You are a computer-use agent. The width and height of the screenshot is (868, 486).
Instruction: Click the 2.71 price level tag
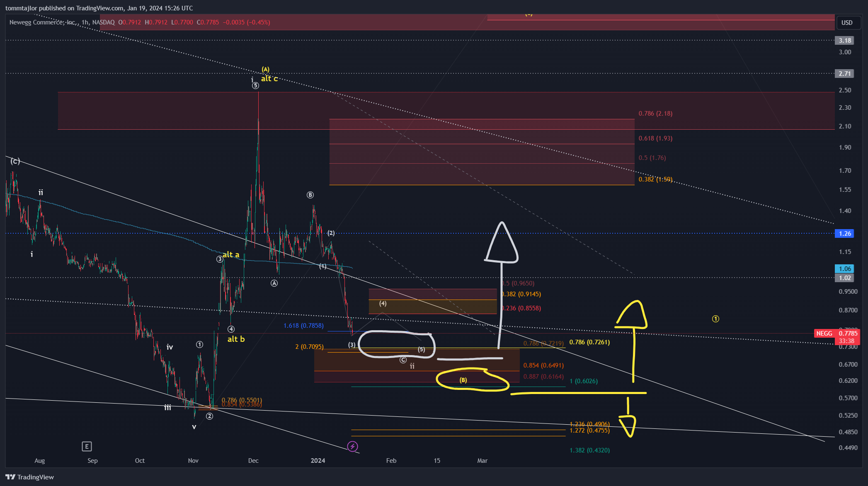click(844, 73)
